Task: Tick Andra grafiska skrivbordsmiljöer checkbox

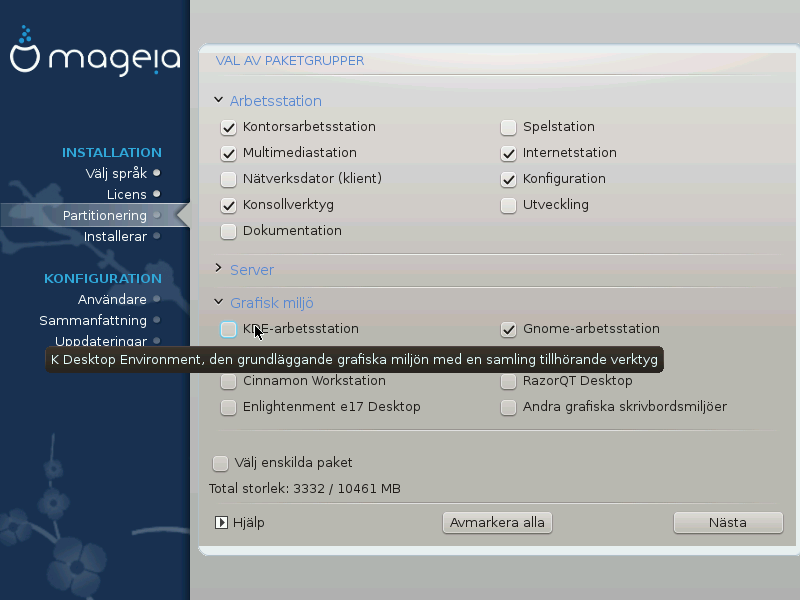Action: click(508, 407)
